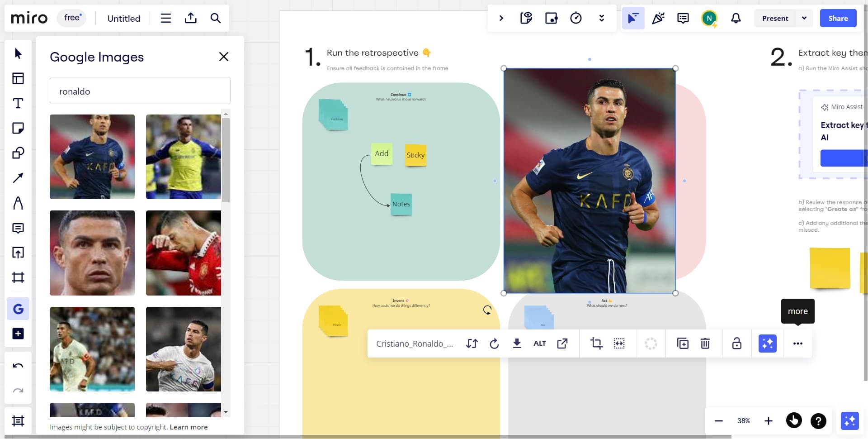The image size is (868, 439).
Task: Click the ronaldo search input field
Action: point(140,91)
